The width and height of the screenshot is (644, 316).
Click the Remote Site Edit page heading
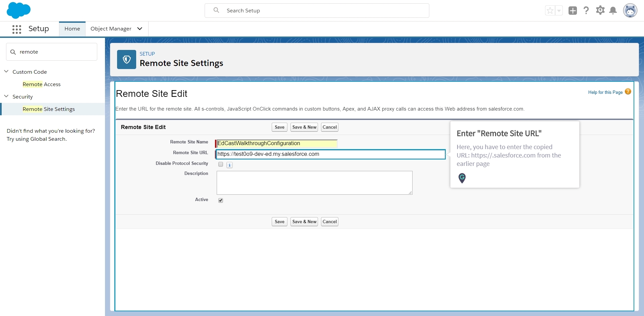(152, 94)
